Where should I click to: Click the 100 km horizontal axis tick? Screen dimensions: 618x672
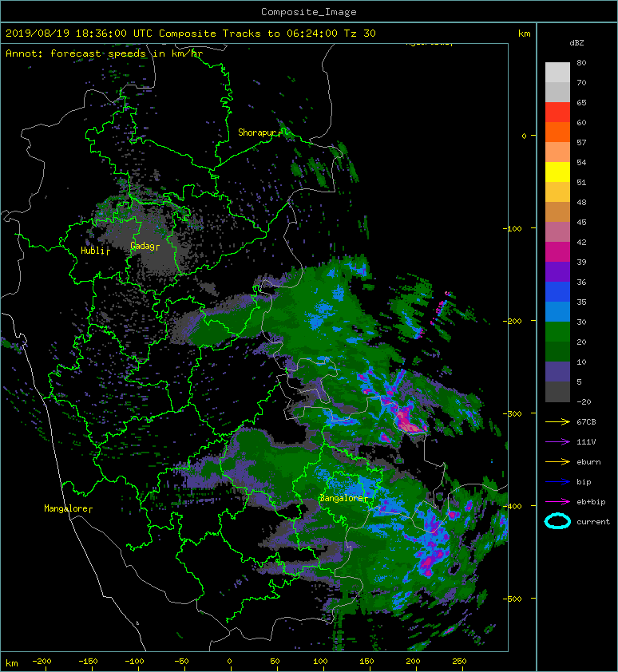[x=320, y=662]
